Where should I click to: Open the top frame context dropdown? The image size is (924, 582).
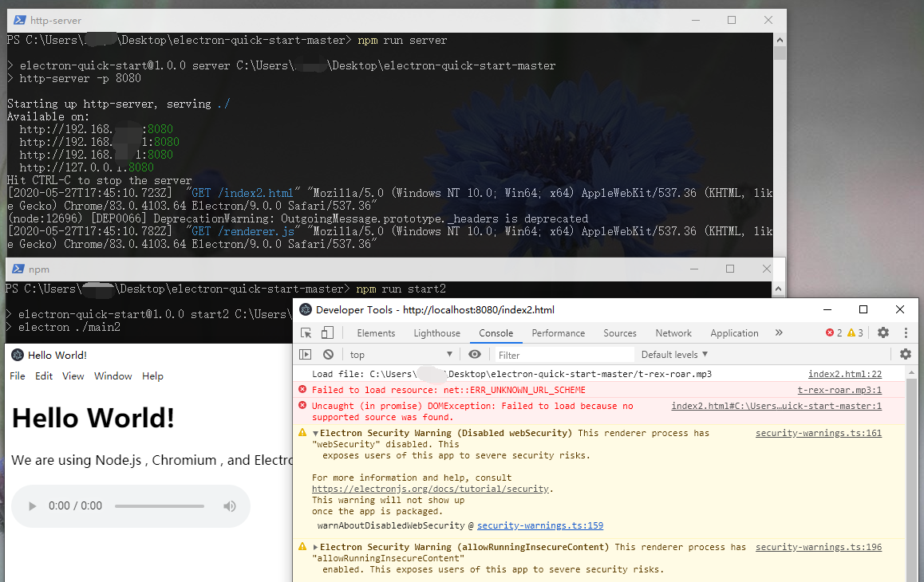[x=397, y=354]
